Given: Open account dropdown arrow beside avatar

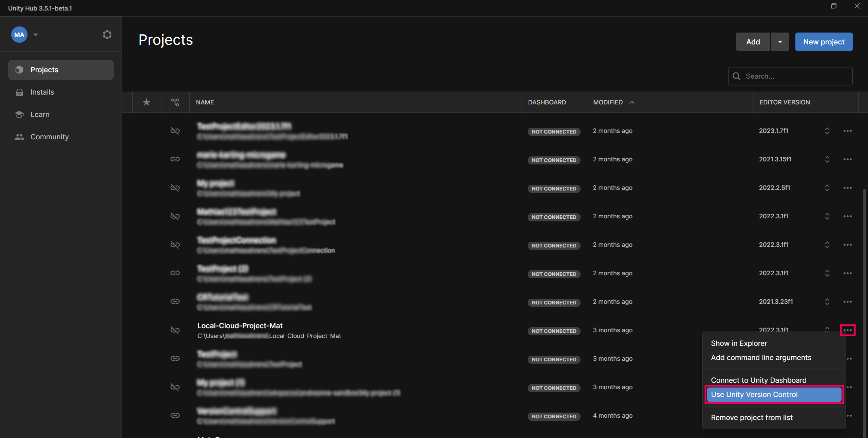Looking at the screenshot, I should (36, 35).
